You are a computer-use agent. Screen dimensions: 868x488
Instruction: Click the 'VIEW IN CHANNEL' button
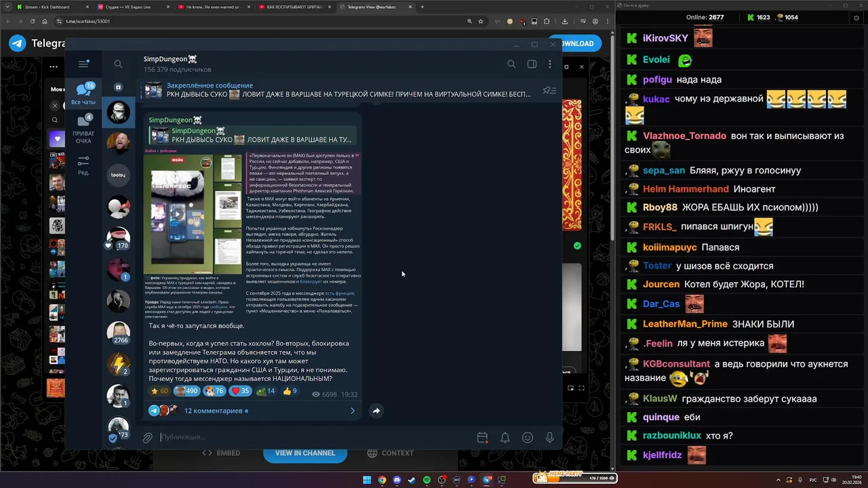coord(304,453)
